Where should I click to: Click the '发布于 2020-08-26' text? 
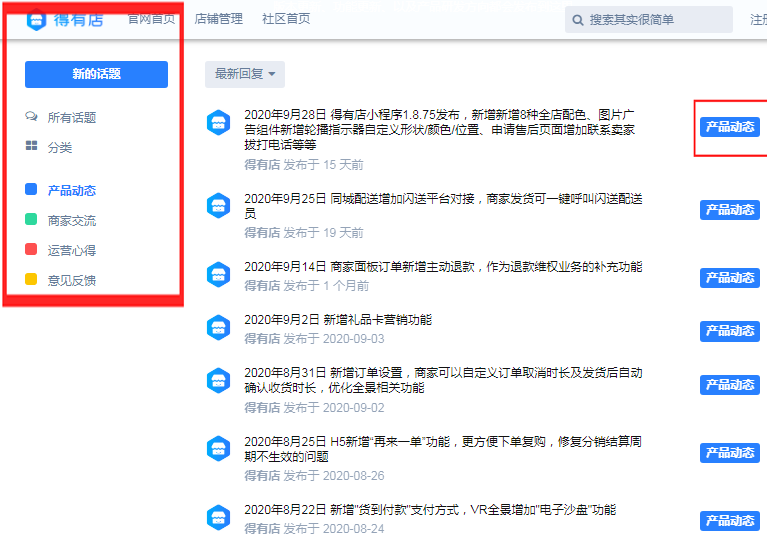pos(334,476)
